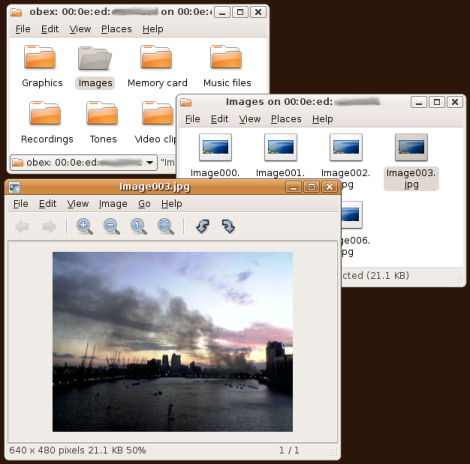Set zoom to normal size (1:1) icon
This screenshot has height=464, width=470.
138,227
